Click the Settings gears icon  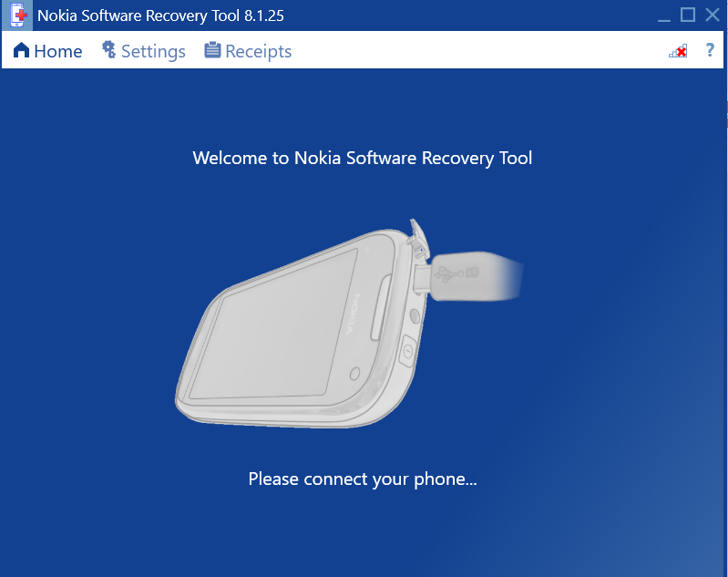tap(109, 49)
